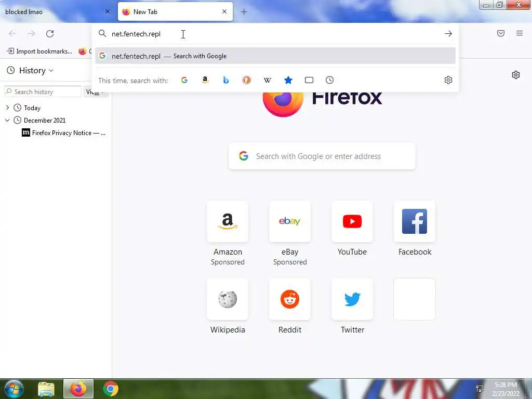
Task: Launch Chrome from the taskbar
Action: [x=111, y=389]
